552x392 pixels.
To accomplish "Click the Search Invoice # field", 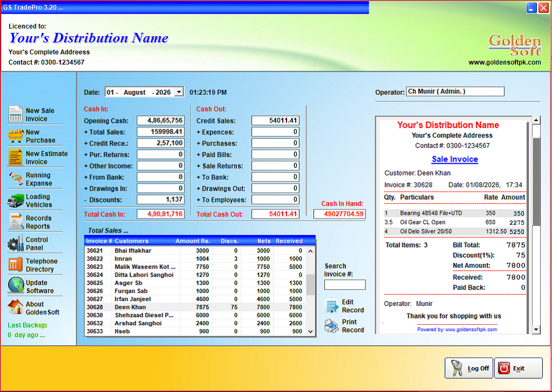I will click(345, 285).
